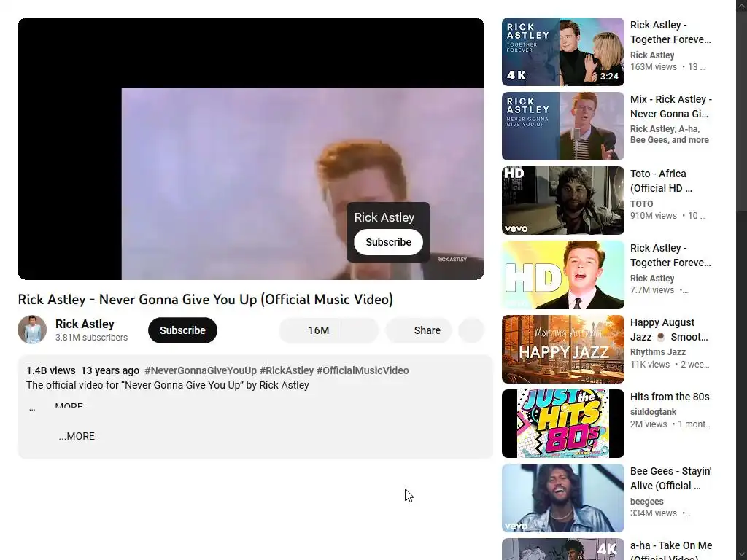Open Rick Astley channel avatar
This screenshot has height=560, width=747.
tap(32, 330)
